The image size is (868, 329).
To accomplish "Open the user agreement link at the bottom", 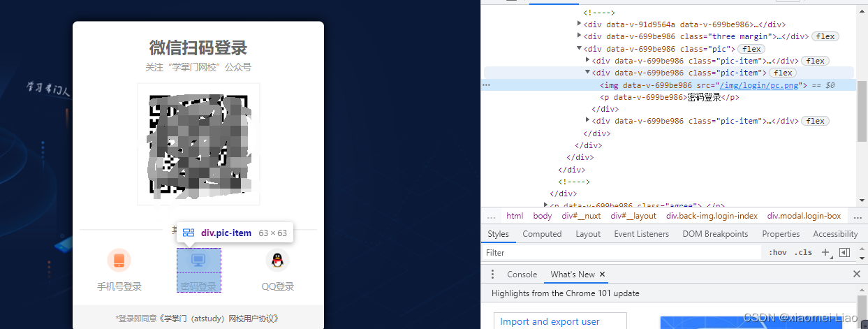I will (220, 318).
